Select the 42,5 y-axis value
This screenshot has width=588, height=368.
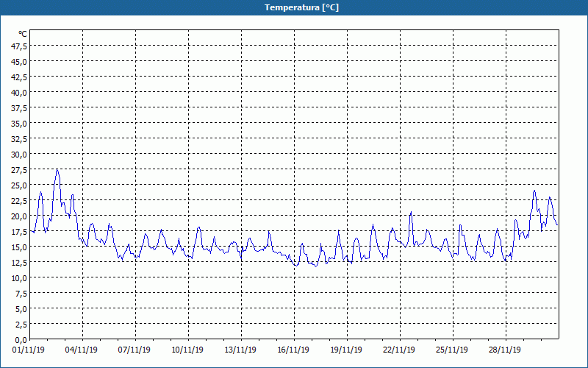point(20,77)
